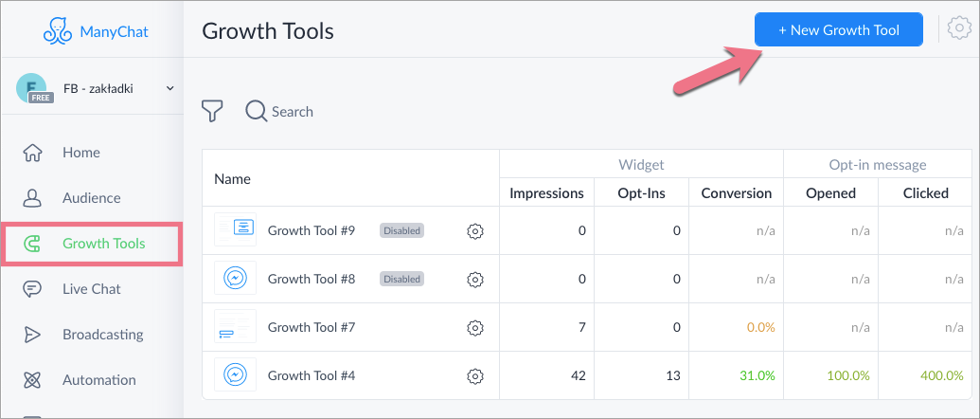Expand the FB - zakładki account dropdown
The height and width of the screenshot is (419, 980).
(170, 88)
